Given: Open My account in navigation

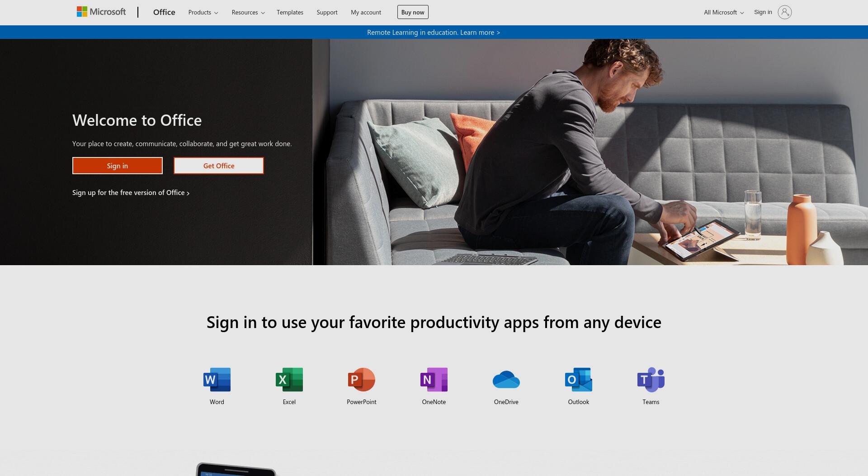Looking at the screenshot, I should 366,12.
